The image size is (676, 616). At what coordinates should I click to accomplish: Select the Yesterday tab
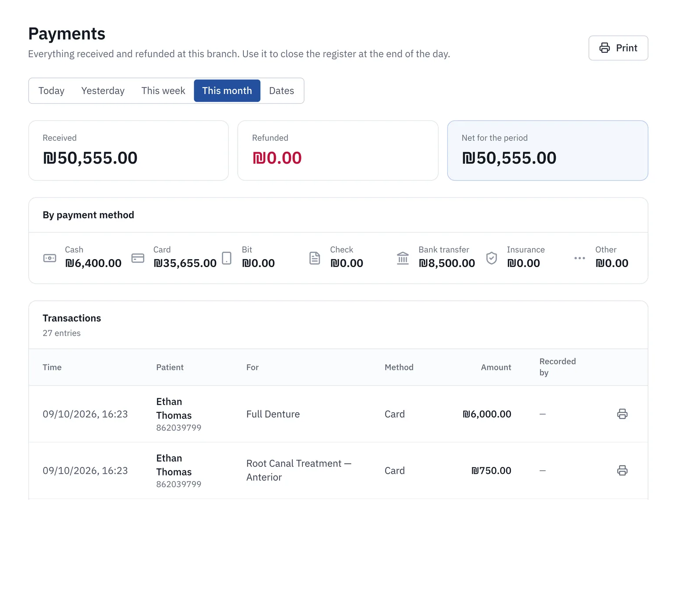[103, 91]
